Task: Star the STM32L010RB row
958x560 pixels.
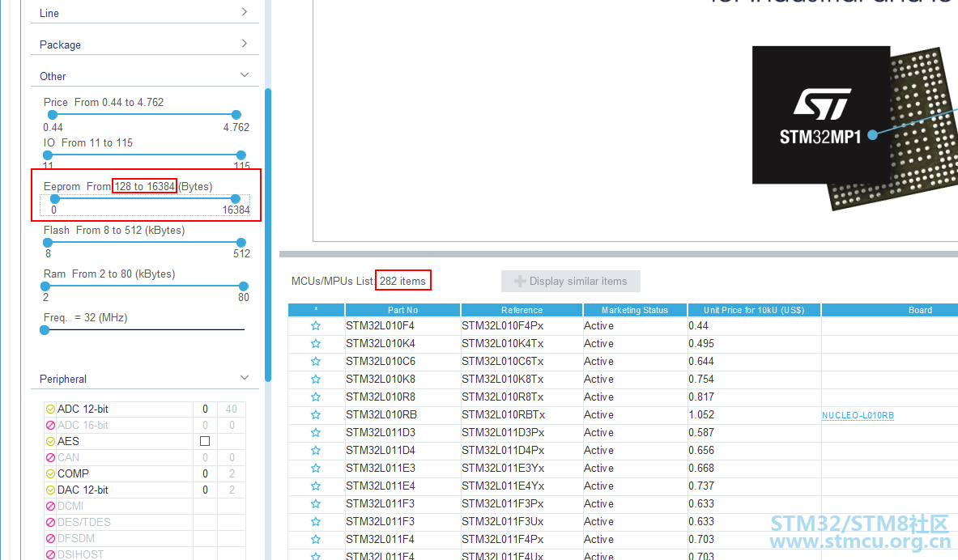Action: [x=316, y=414]
